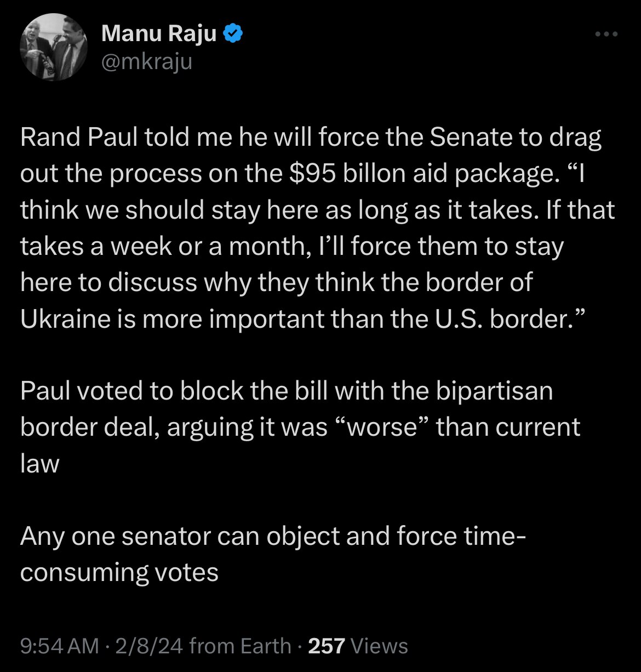The width and height of the screenshot is (641, 672).
Task: Click the blue verified badge next to Manu Raju
Action: click(x=234, y=33)
